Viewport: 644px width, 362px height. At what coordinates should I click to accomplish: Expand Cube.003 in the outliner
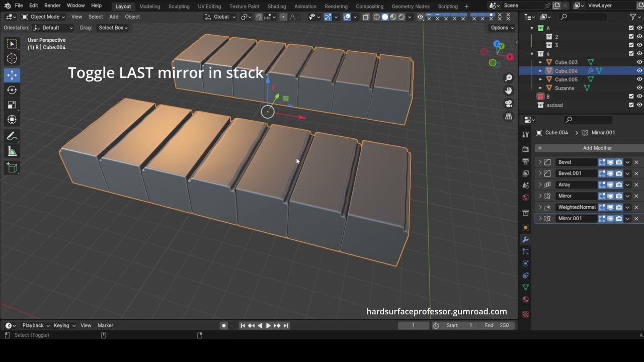[x=540, y=62]
